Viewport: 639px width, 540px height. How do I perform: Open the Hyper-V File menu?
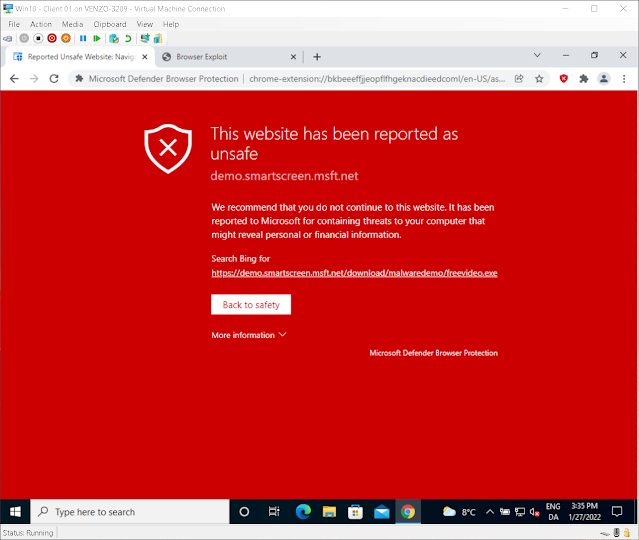pos(14,24)
